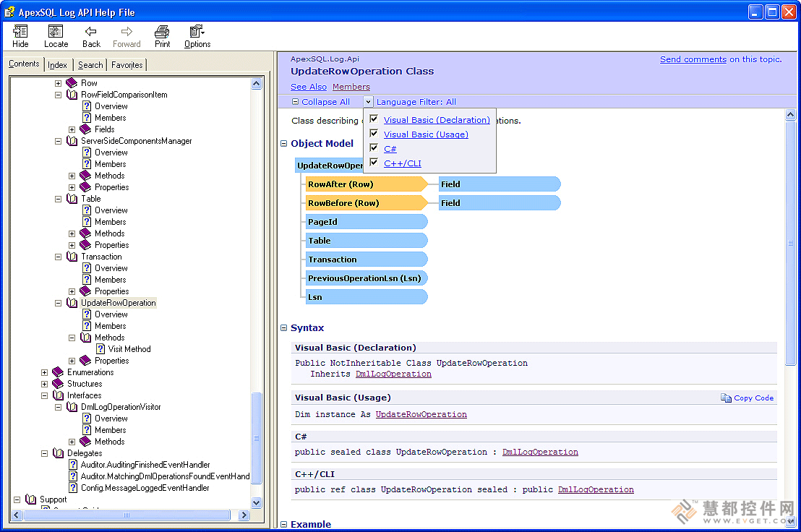801x532 pixels.
Task: Click tree horizontal scrollbar right arrow
Action: (x=244, y=515)
